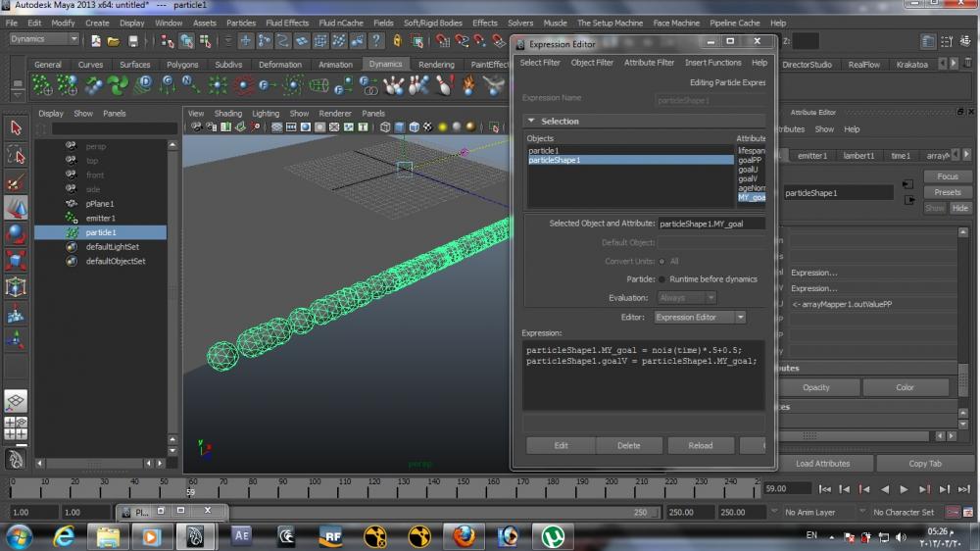Click the Open Scene folder icon
This screenshot has height=551, width=980.
point(115,41)
